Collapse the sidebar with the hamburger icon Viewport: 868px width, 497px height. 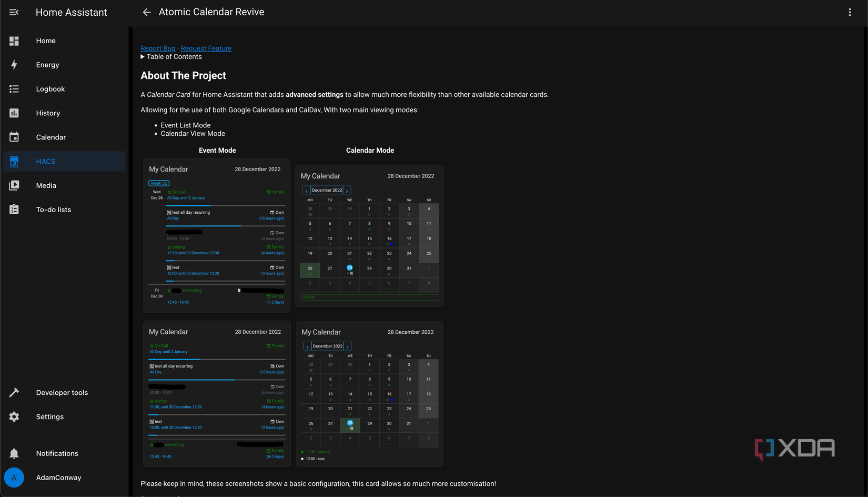[14, 12]
